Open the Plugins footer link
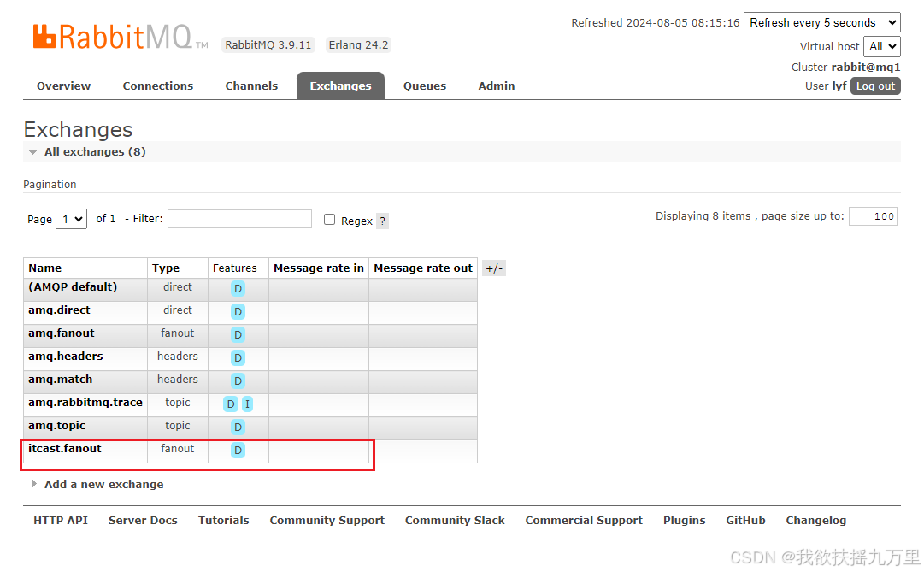This screenshot has height=572, width=924. pos(684,521)
